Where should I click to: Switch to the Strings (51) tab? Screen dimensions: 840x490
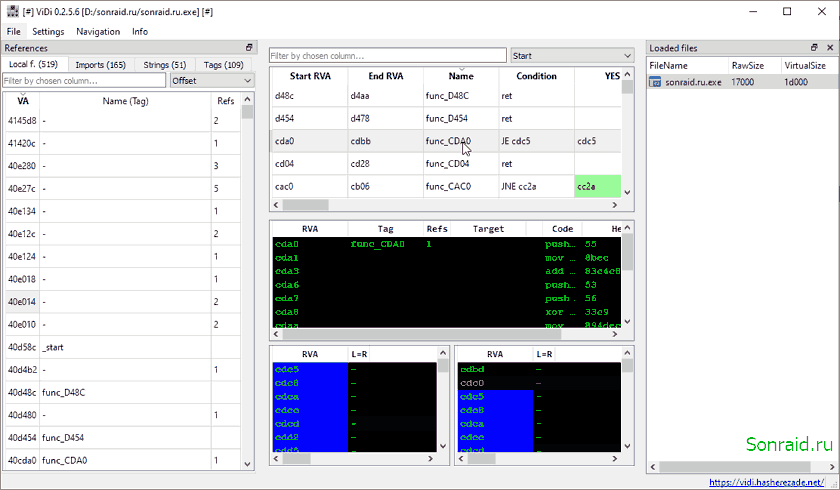164,65
